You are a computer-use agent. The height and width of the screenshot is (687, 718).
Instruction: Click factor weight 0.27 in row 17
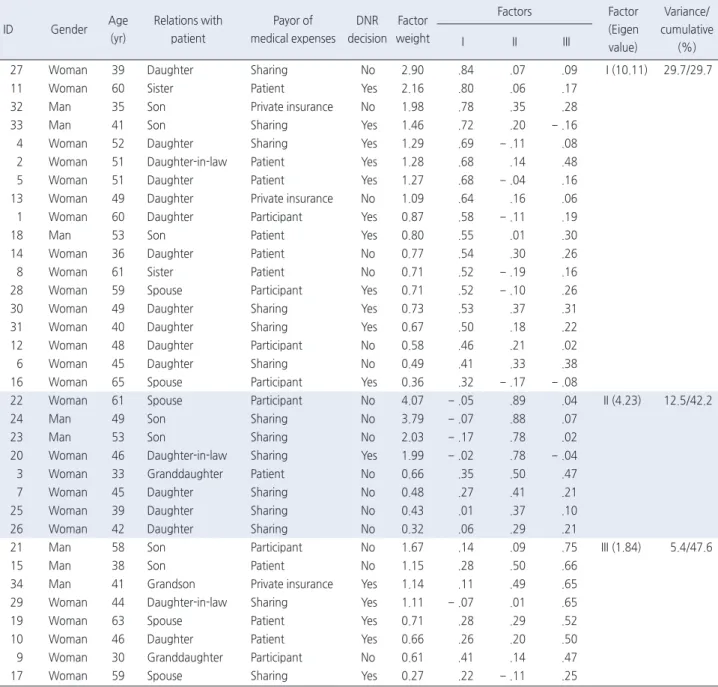413,676
